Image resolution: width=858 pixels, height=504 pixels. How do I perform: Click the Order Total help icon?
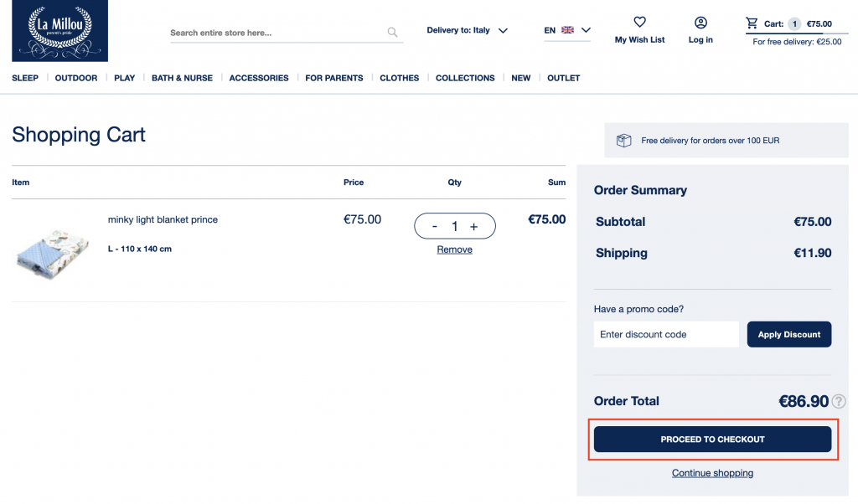tap(838, 401)
